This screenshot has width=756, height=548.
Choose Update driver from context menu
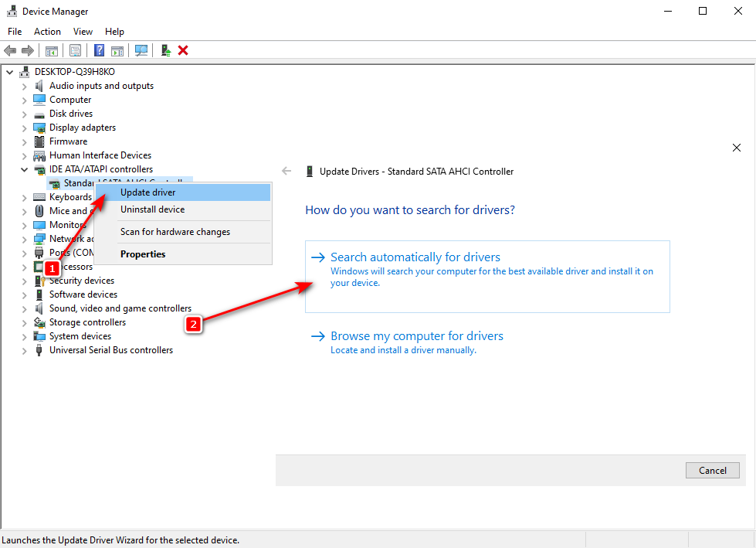click(x=183, y=192)
